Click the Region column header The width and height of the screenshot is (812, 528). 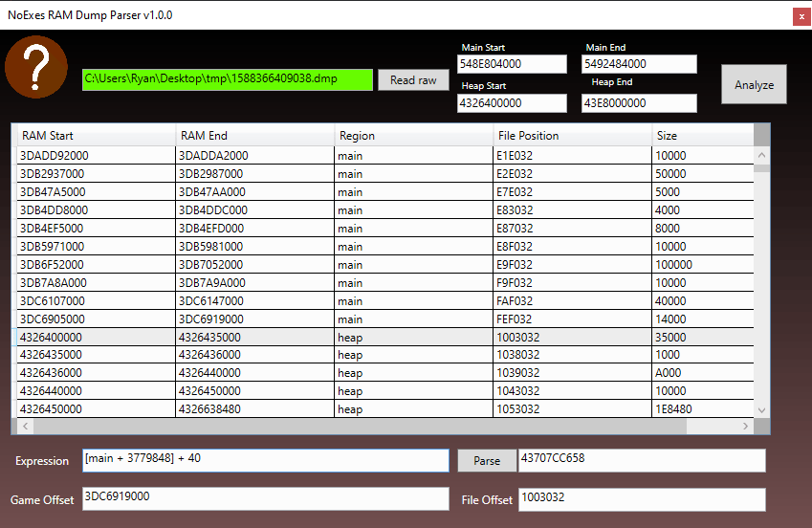[413, 135]
